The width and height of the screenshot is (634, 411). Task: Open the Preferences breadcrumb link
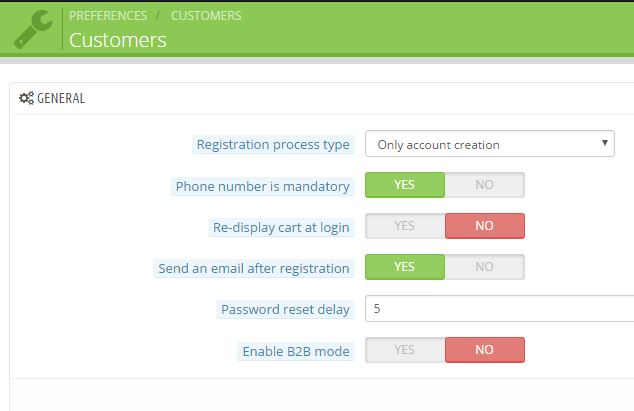[x=108, y=16]
